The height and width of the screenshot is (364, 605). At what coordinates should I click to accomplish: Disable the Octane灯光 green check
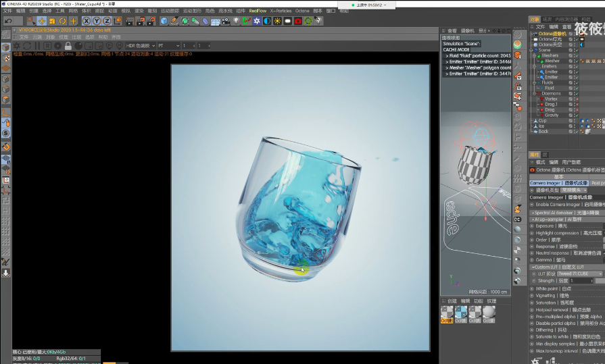pyautogui.click(x=577, y=39)
